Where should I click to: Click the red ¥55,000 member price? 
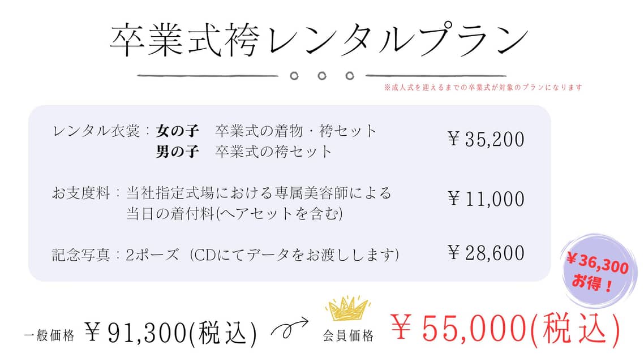click(505, 329)
